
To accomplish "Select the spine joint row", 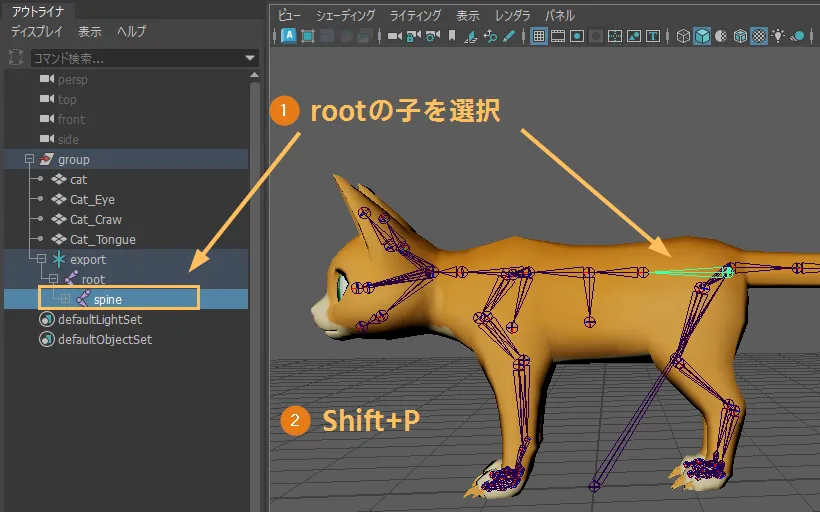I will pos(126,299).
